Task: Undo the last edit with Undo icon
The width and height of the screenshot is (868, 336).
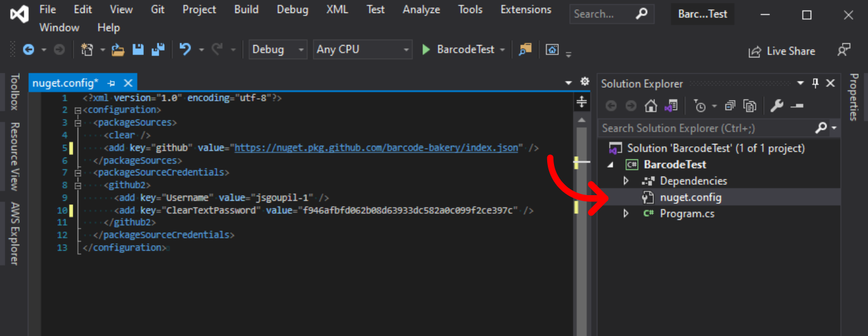Action: [x=185, y=49]
